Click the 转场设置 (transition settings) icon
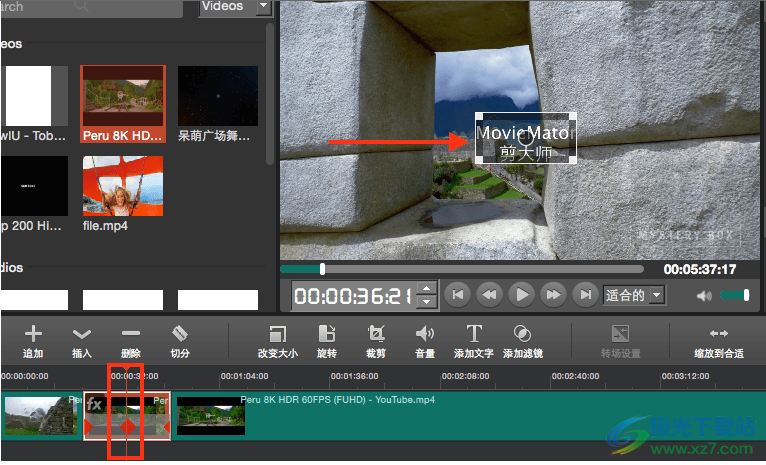766x465 pixels. tap(620, 334)
